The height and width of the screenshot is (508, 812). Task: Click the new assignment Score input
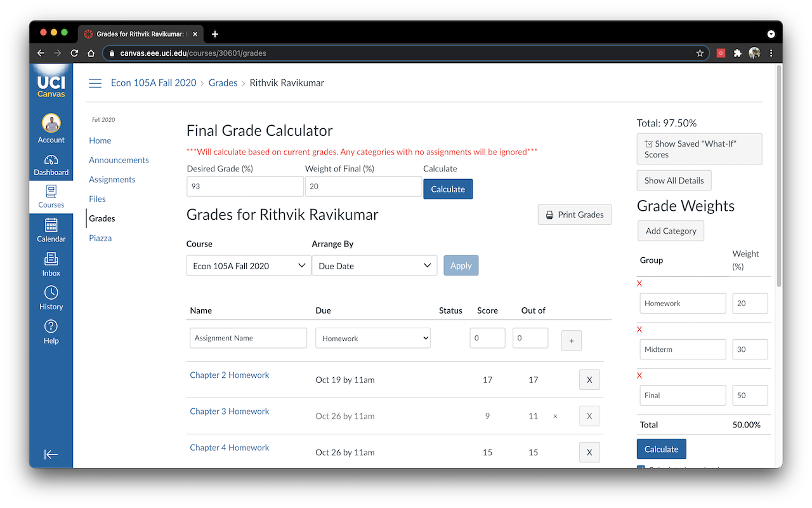(488, 338)
